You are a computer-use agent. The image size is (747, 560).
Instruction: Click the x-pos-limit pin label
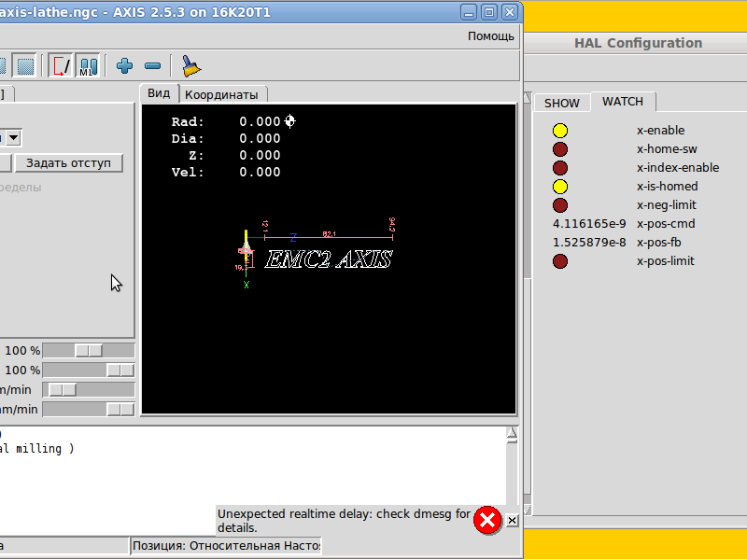[x=666, y=261]
